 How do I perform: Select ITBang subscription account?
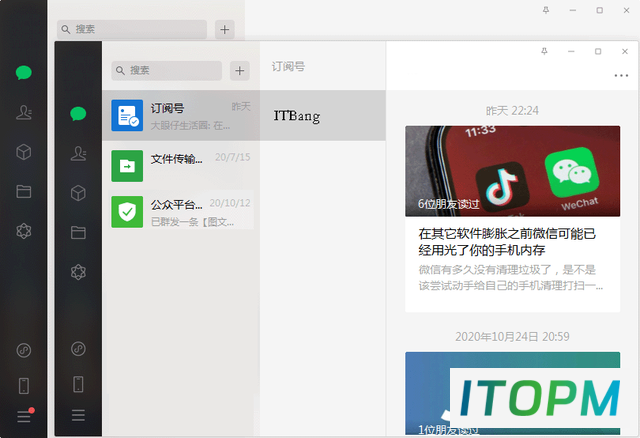322,116
